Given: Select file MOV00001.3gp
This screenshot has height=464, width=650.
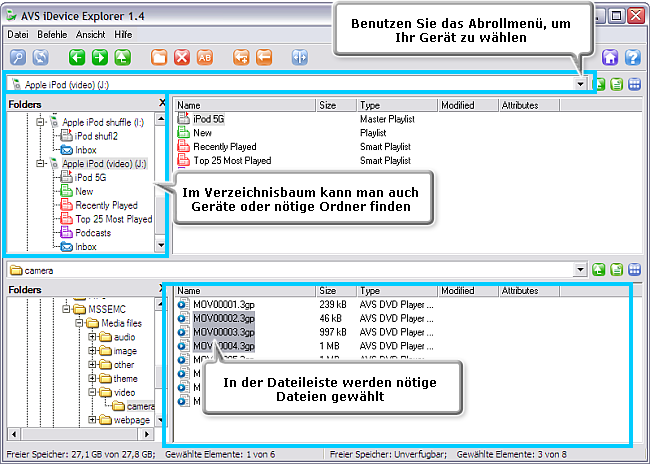Looking at the screenshot, I should click(224, 304).
